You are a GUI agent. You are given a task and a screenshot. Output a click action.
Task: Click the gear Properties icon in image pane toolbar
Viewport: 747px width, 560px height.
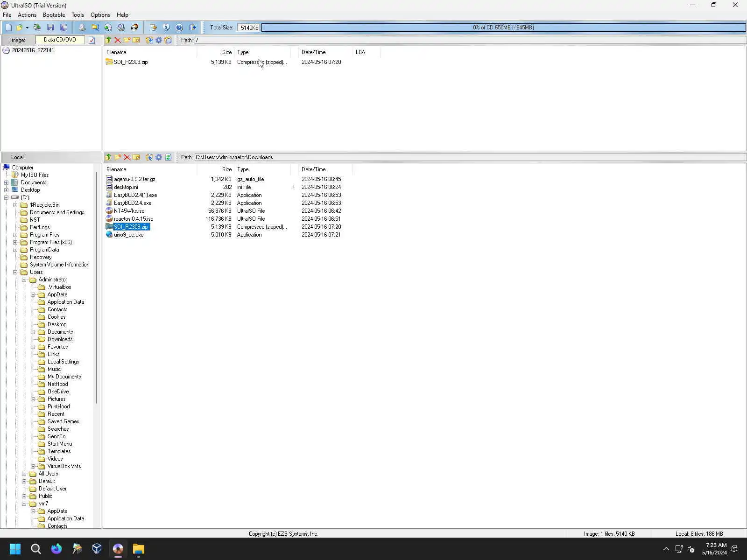pyautogui.click(x=159, y=40)
